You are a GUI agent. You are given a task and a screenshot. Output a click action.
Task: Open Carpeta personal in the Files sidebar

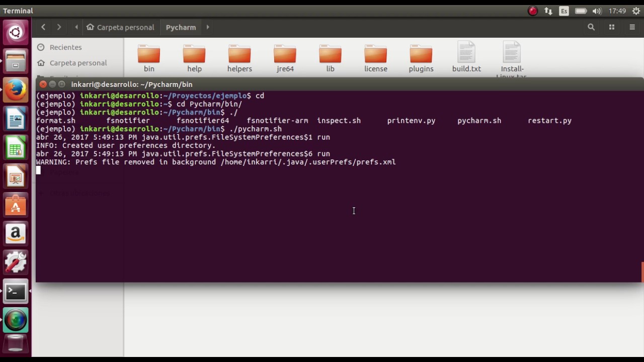coord(78,63)
